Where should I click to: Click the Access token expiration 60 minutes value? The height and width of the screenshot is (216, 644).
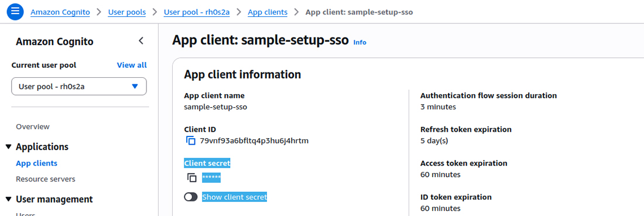[x=440, y=174]
